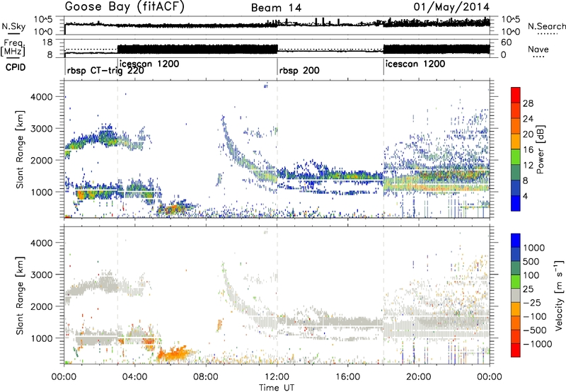Select the "Freq. [MHz]" axis label
Viewport: 566px width, 392px height.
[13, 47]
